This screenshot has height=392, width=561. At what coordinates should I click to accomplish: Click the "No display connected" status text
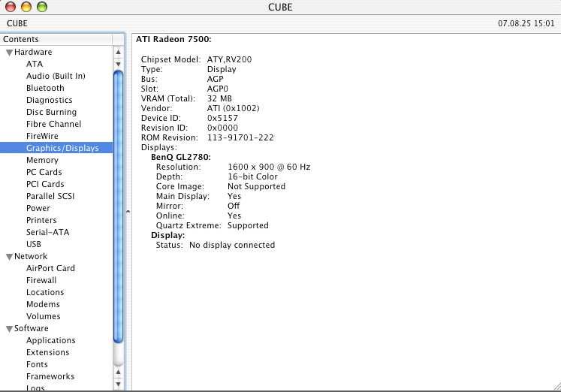[232, 245]
